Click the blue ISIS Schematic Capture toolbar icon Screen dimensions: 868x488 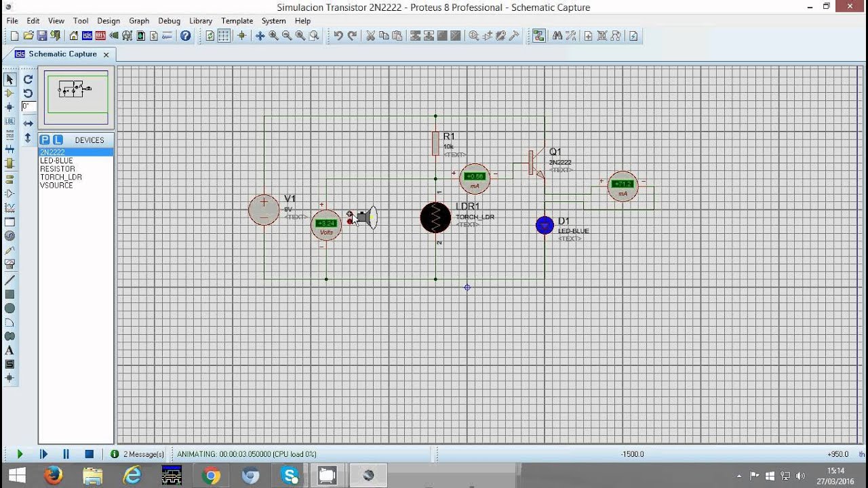pyautogui.click(x=87, y=36)
